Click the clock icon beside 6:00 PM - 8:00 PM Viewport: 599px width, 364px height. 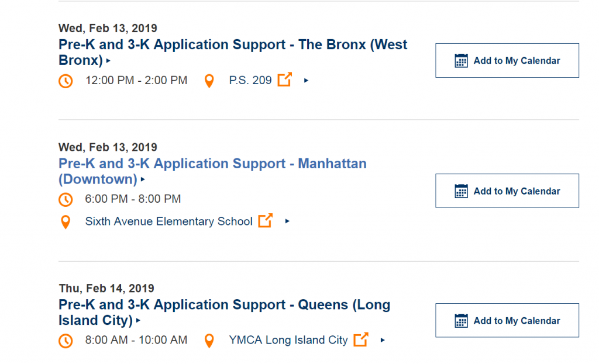pyautogui.click(x=66, y=199)
